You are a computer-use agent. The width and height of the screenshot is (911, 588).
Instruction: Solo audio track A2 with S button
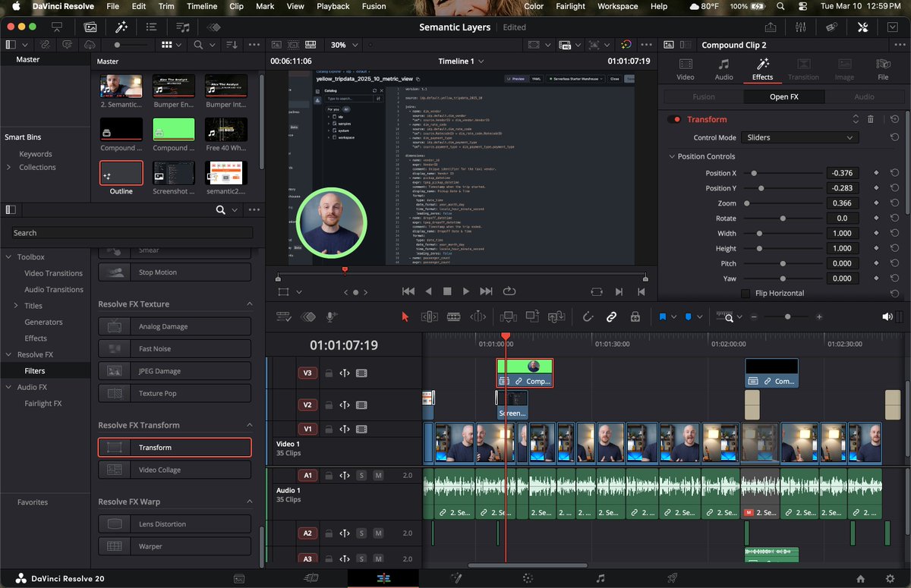click(361, 533)
